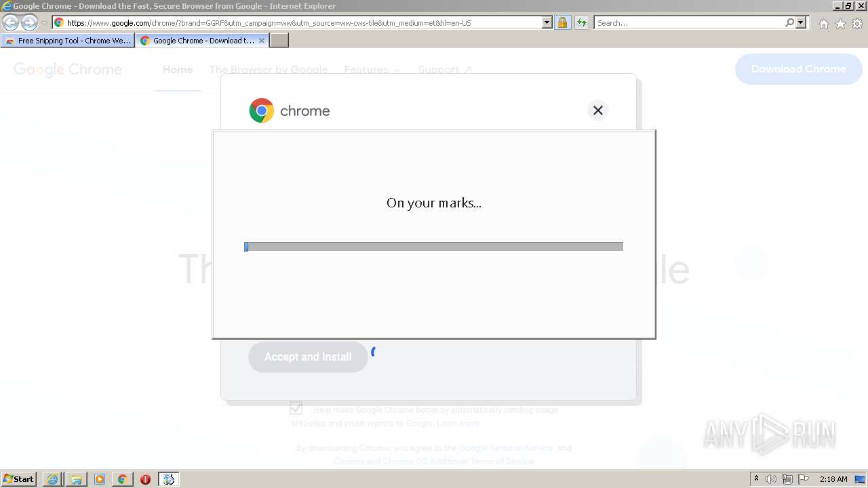The width and height of the screenshot is (868, 488).
Task: Toggle usage statistics checkbox
Action: 296,408
